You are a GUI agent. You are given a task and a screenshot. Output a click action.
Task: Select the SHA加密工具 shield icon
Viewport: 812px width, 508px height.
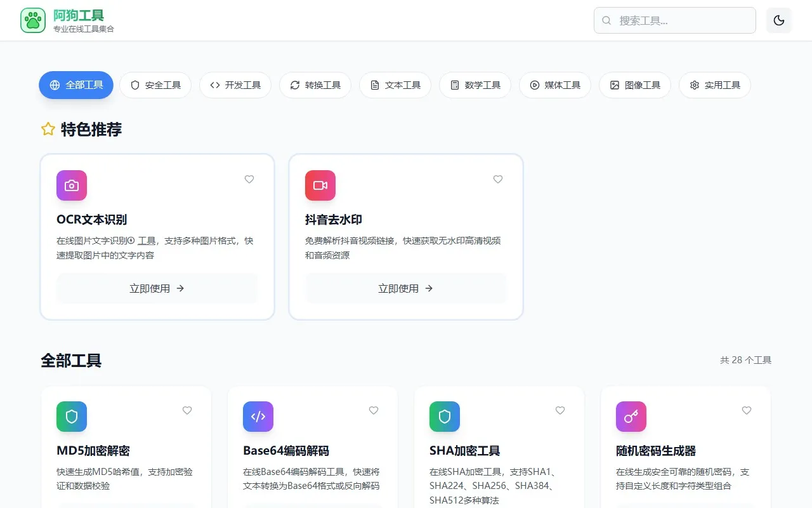pyautogui.click(x=444, y=417)
